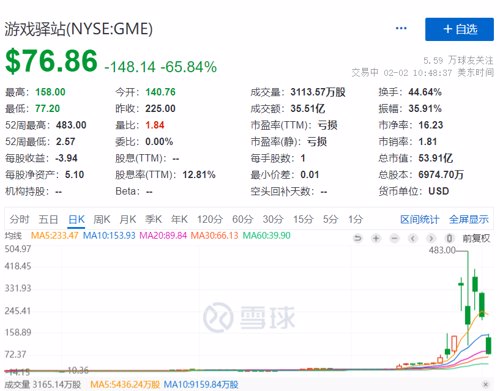Open 区间统计 range statistics link

coord(420,219)
